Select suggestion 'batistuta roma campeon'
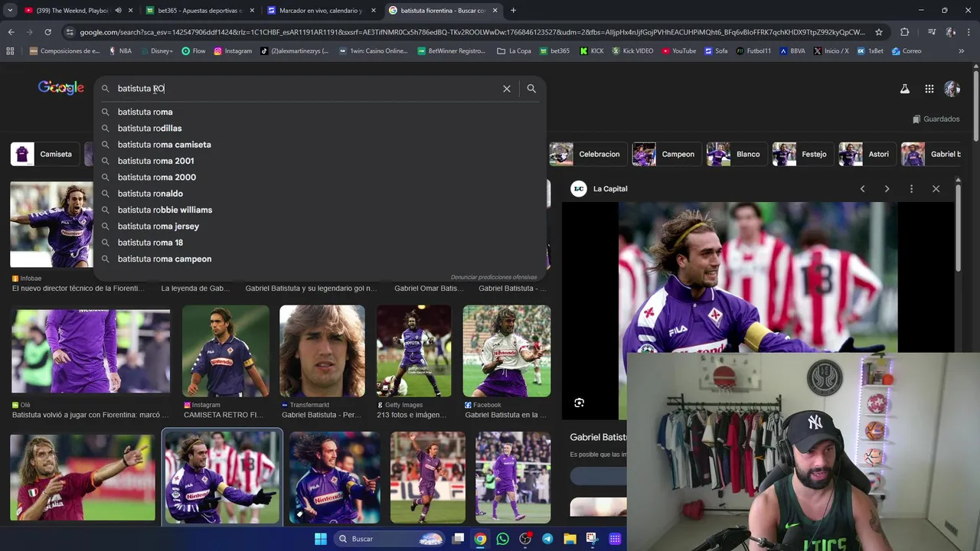Image resolution: width=980 pixels, height=551 pixels. click(x=320, y=259)
